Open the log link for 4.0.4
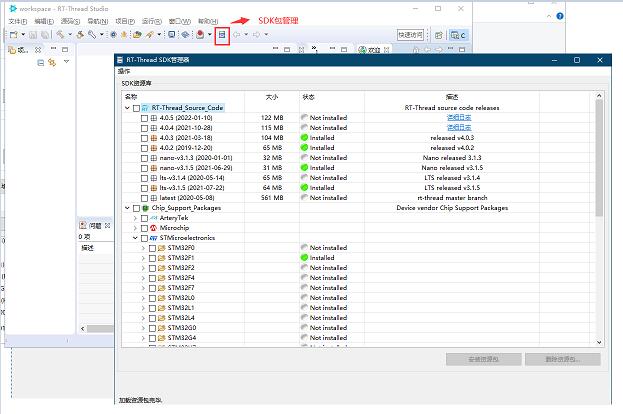This screenshot has height=414, width=623. tap(459, 128)
